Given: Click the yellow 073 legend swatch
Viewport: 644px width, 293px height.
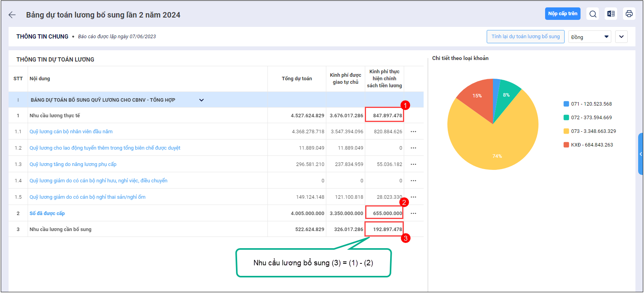Looking at the screenshot, I should (x=566, y=131).
